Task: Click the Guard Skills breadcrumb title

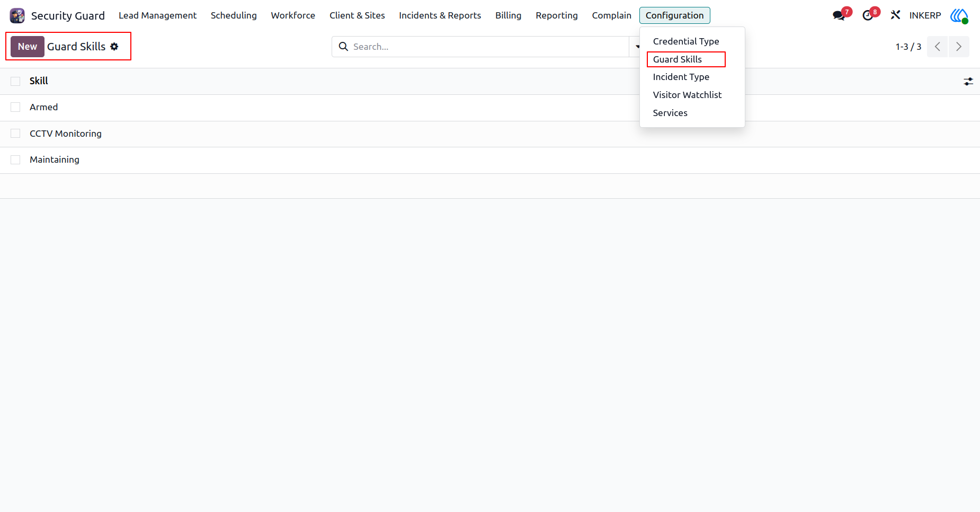Action: point(76,47)
